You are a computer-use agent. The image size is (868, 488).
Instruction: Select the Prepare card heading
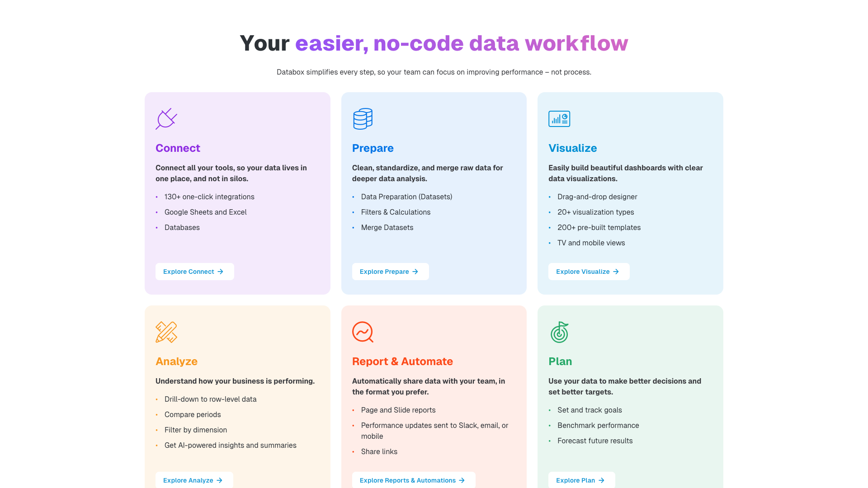[373, 148]
